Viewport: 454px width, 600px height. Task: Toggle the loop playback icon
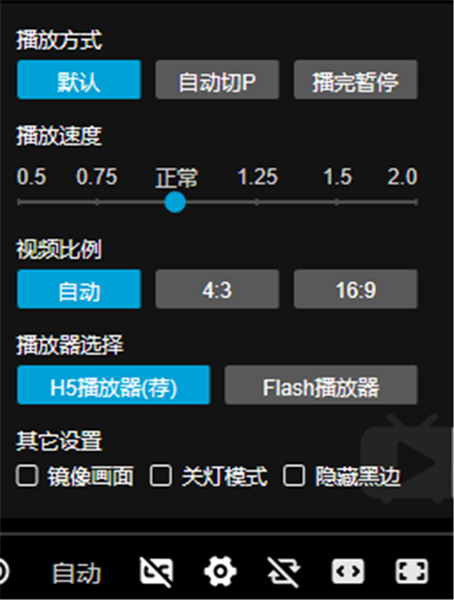pyautogui.click(x=284, y=572)
